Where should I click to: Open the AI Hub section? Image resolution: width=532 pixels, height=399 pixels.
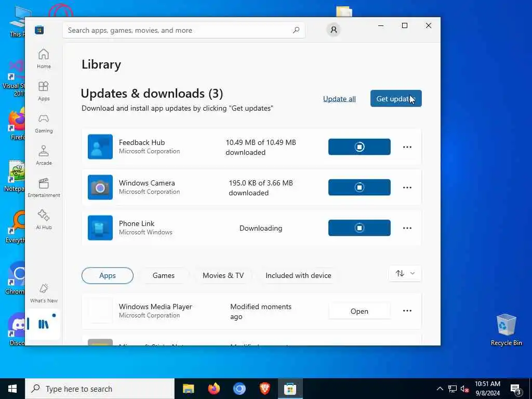[44, 220]
